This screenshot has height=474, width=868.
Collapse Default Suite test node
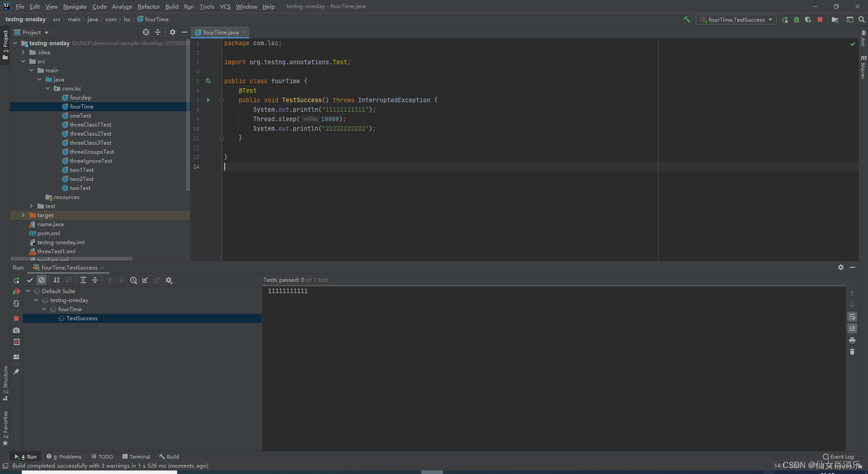point(28,291)
